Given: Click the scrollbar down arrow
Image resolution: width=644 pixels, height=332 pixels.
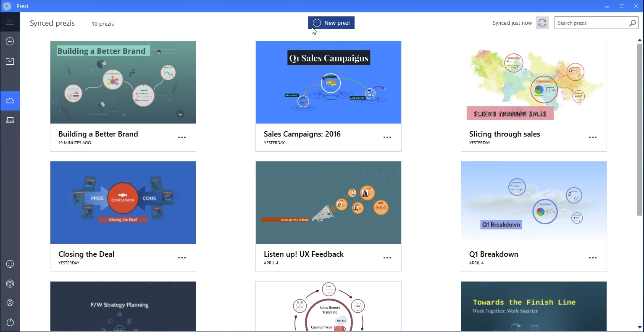Looking at the screenshot, I should 640,327.
